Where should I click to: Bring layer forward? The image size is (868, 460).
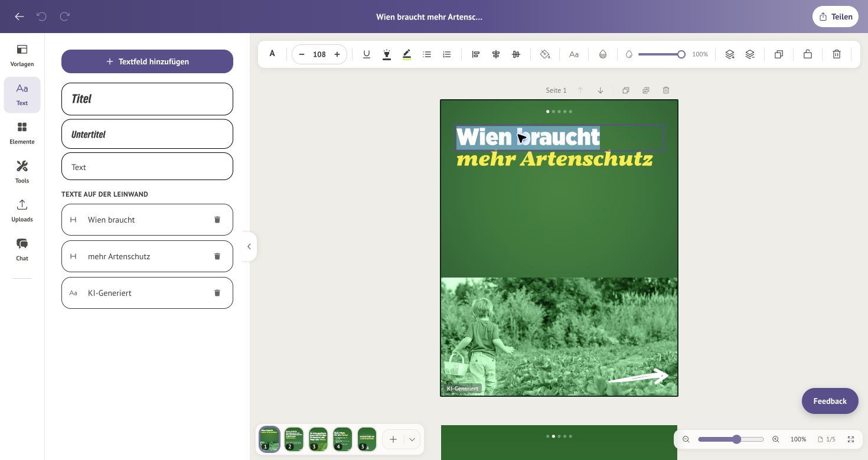point(730,54)
